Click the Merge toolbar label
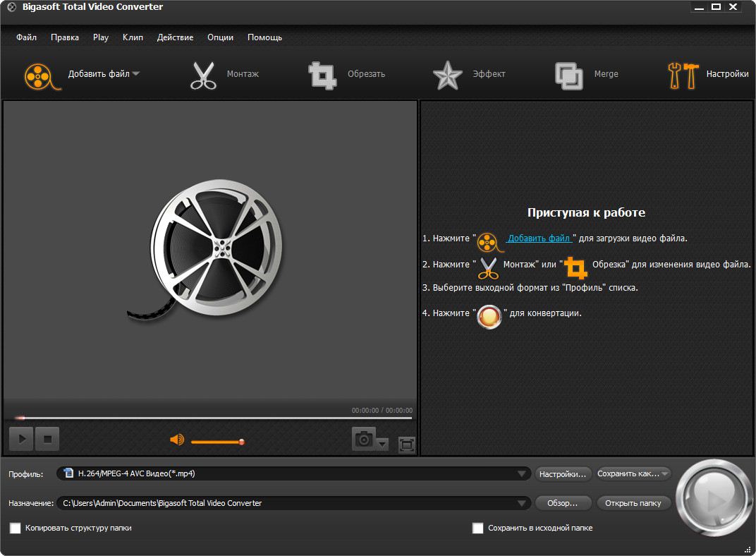 pos(606,74)
